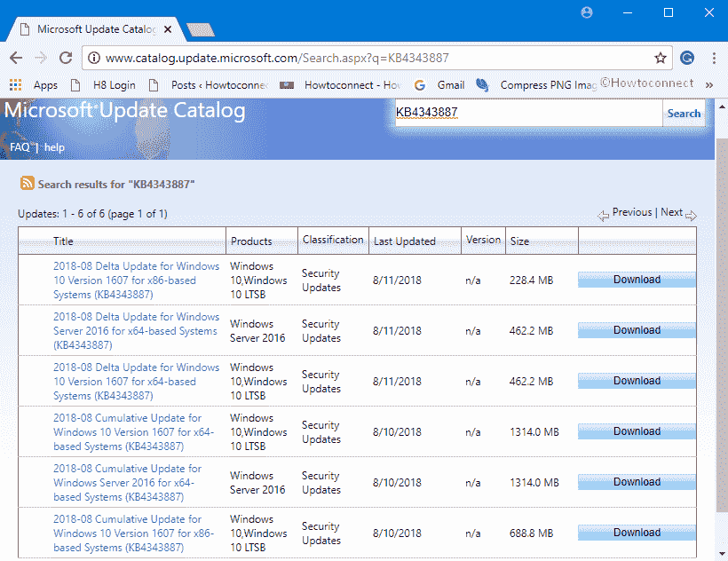Screen dimensions: 728x561
Task: Open Cumulative Update for Windows Server 2016 link
Action: tap(127, 483)
